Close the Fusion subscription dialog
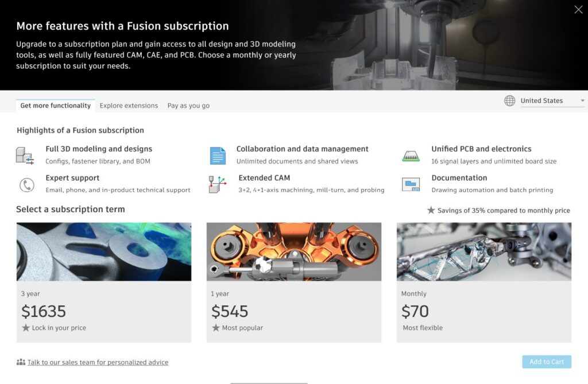The image size is (588, 384). [578, 10]
